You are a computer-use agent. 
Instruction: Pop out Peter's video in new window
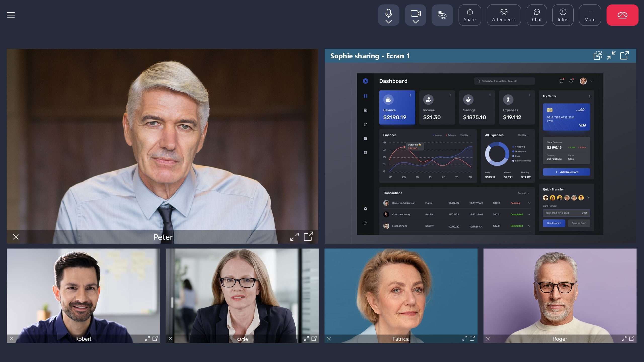308,236
